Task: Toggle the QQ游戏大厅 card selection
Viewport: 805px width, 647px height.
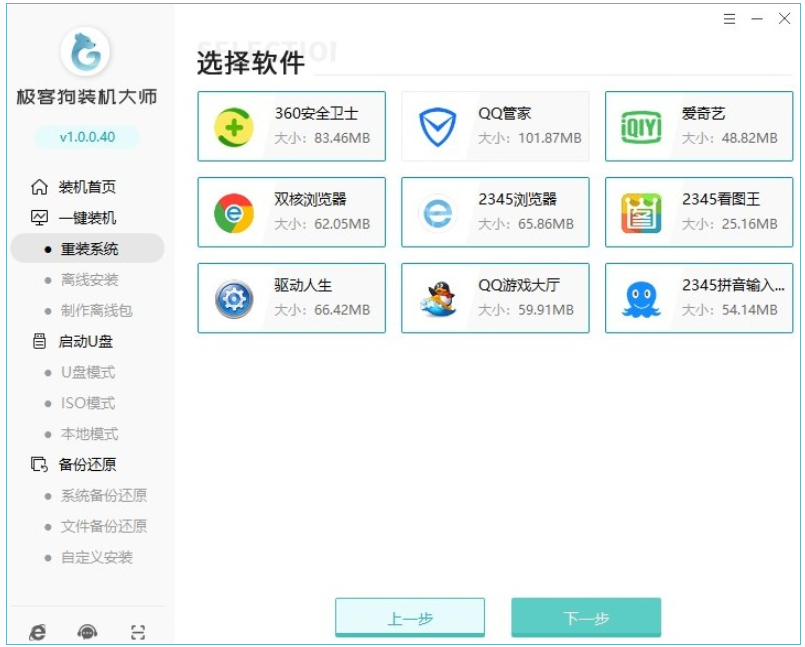Action: pyautogui.click(x=495, y=298)
